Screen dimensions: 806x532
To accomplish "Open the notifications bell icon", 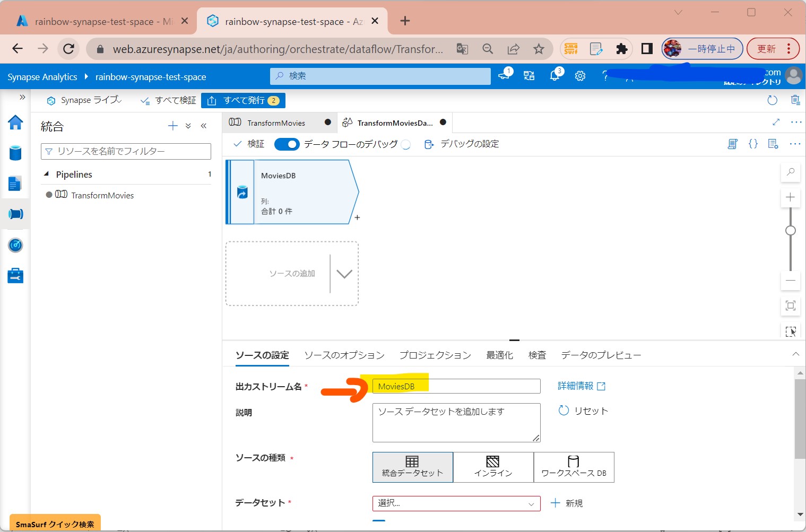I will pos(555,76).
